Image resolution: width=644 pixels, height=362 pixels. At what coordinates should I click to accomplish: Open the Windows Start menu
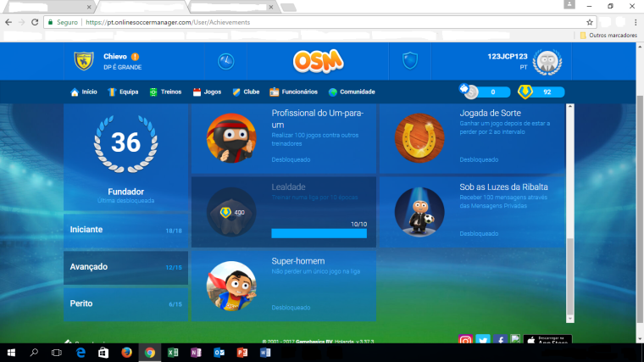pyautogui.click(x=11, y=353)
